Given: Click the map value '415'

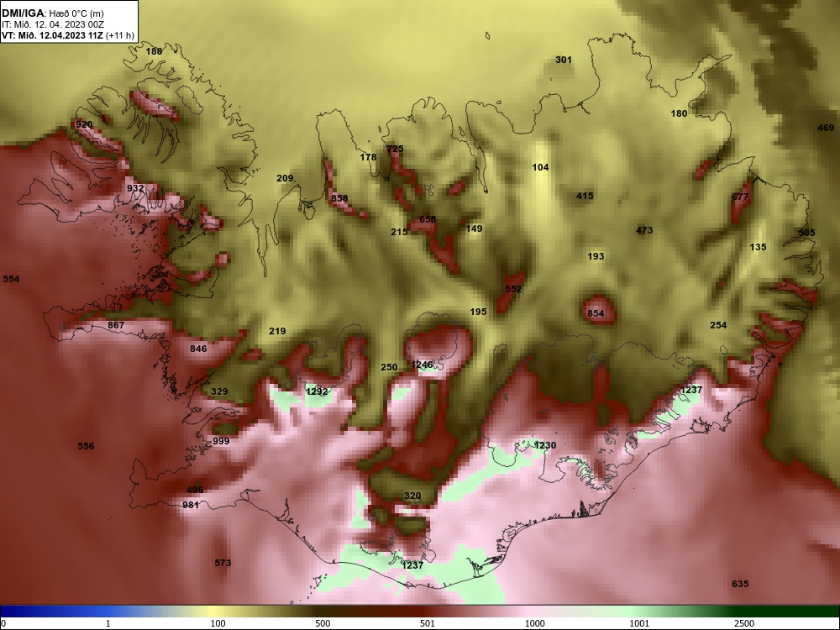Looking at the screenshot, I should (585, 196).
